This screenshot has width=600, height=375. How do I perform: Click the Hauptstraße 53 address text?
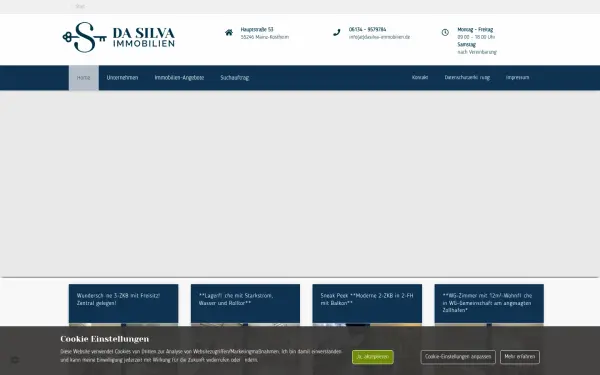257,29
